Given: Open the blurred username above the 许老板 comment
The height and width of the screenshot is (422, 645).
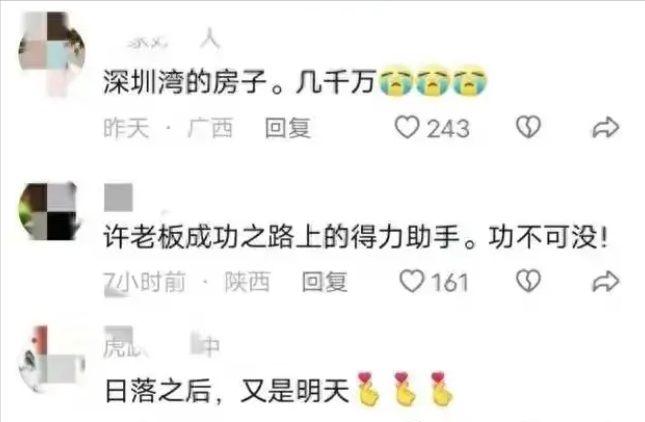Looking at the screenshot, I should 118,197.
